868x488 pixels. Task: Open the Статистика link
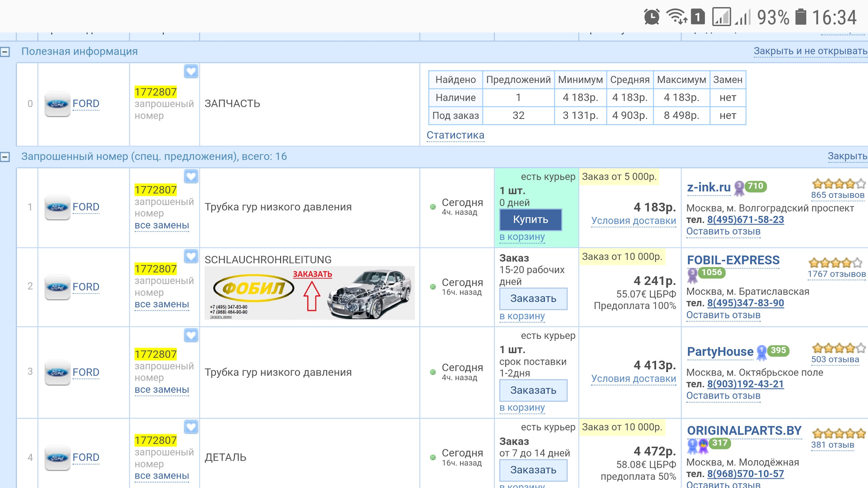point(455,135)
